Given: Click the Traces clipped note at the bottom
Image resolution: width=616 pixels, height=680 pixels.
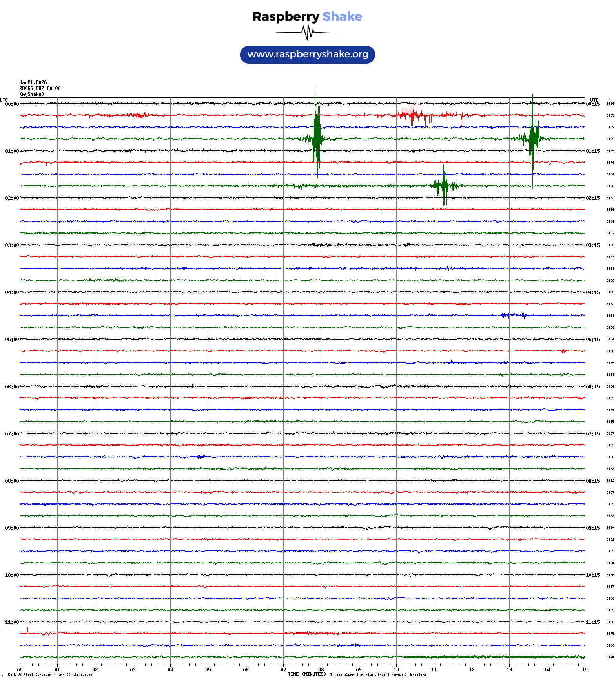Looking at the screenshot, I should 378,675.
